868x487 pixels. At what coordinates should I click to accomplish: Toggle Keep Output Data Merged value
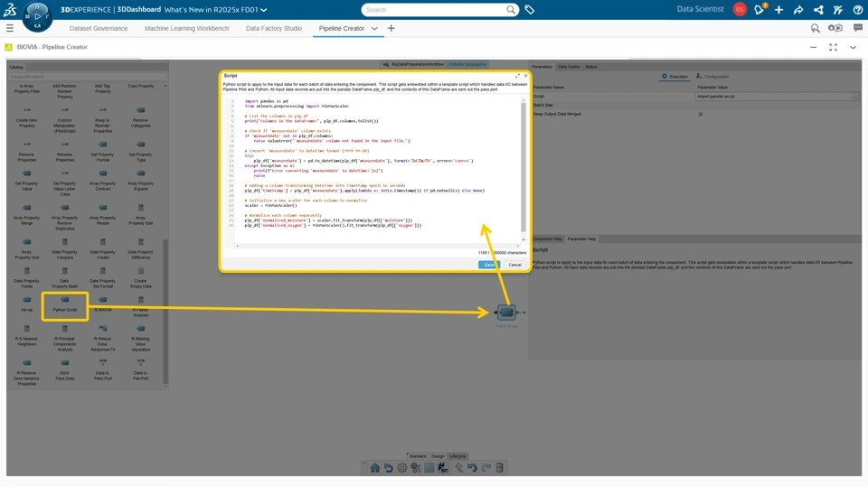pos(700,114)
